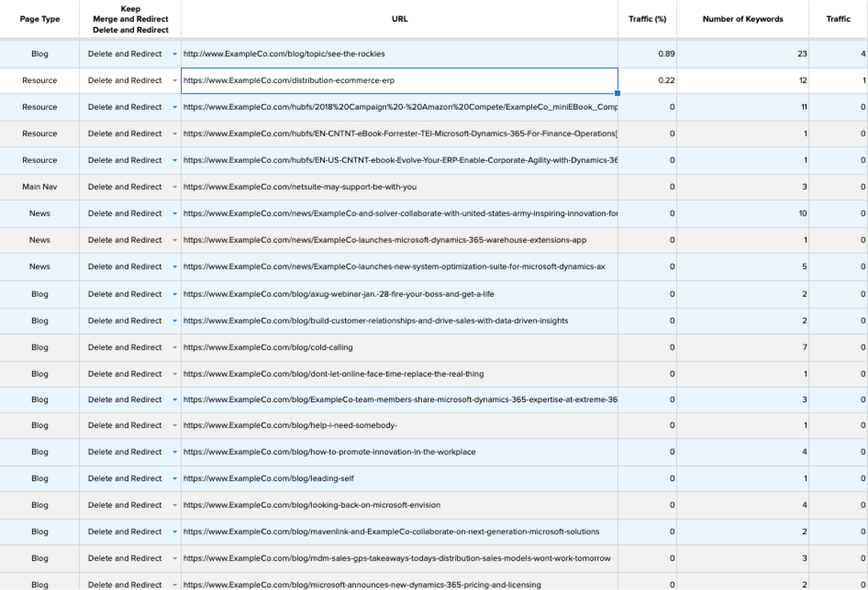Viewport: 868px width, 590px height.
Task: Select the Number of Keywords column header
Action: [742, 19]
